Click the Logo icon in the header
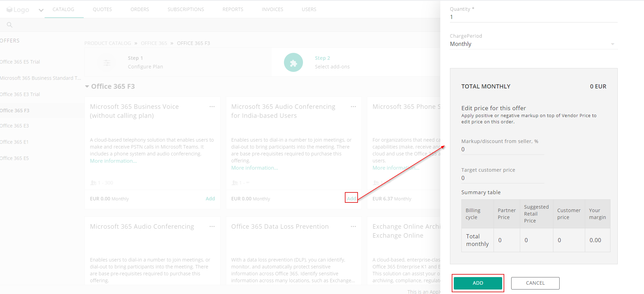The width and height of the screenshot is (644, 294). pos(18,10)
